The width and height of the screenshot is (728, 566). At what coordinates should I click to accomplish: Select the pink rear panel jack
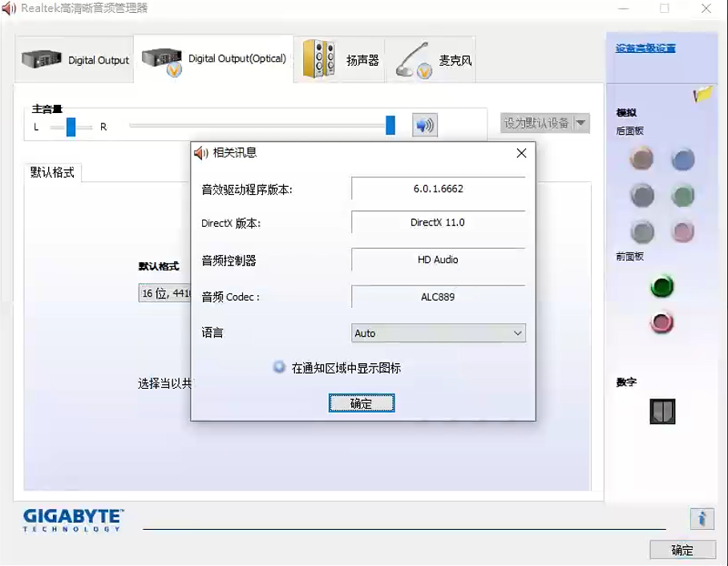[683, 231]
